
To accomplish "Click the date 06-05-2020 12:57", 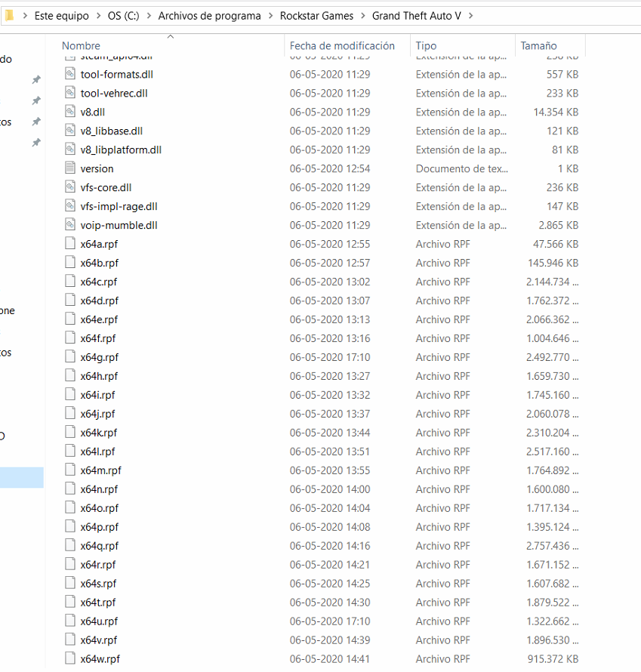I will [x=330, y=264].
